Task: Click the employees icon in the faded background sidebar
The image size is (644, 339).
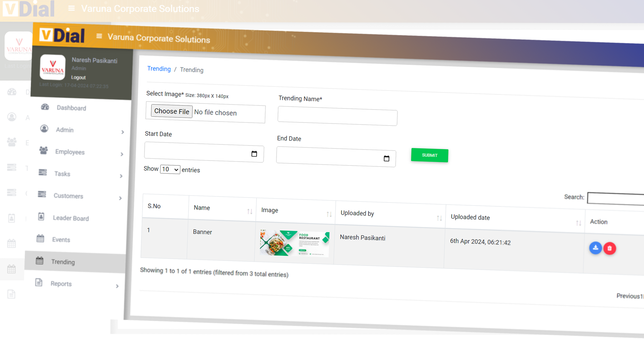Action: [x=12, y=142]
